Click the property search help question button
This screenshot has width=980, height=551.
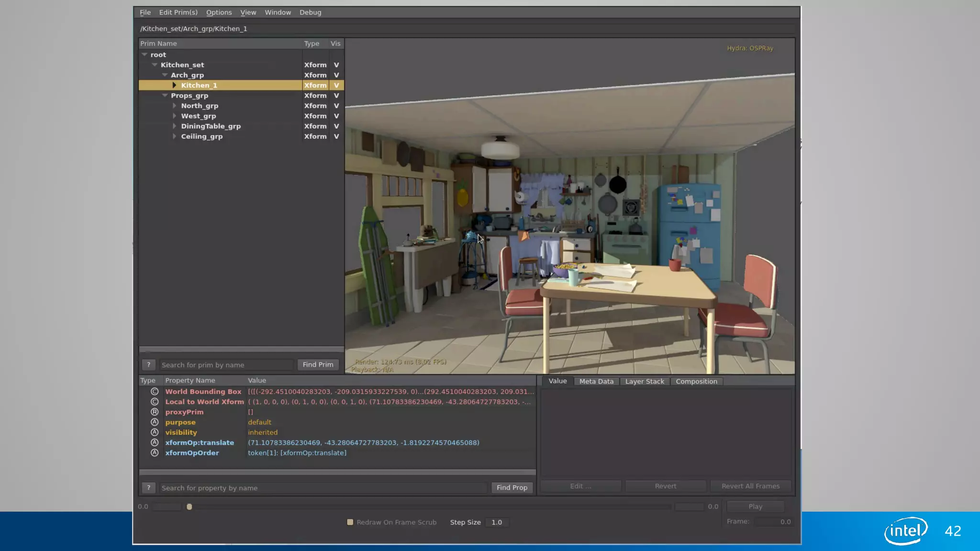(148, 487)
